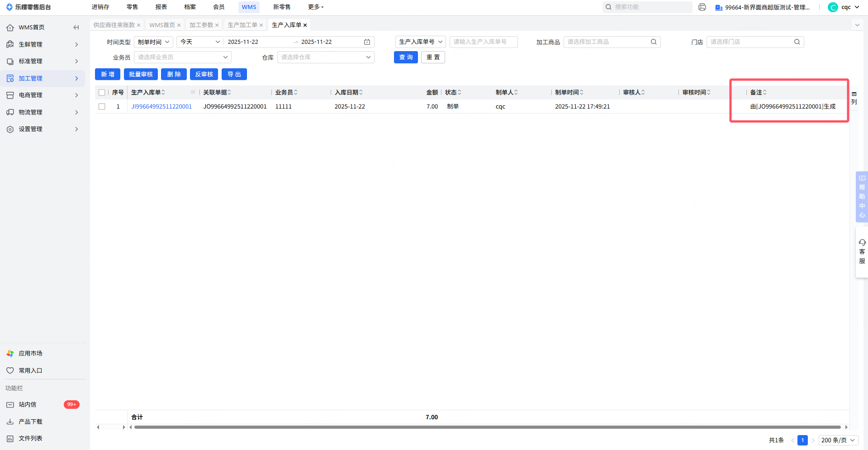This screenshot has height=450, width=868.
Task: Go to page 1 in pagination
Action: [x=802, y=441]
